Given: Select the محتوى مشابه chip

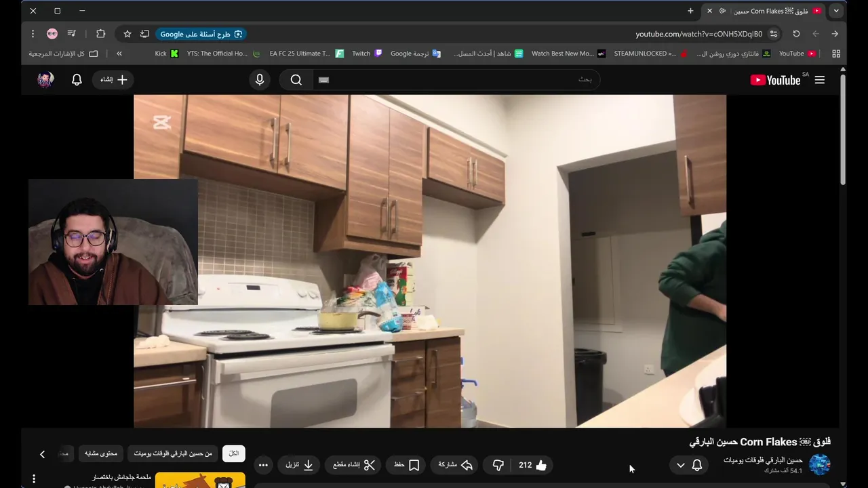Looking at the screenshot, I should coord(101,453).
